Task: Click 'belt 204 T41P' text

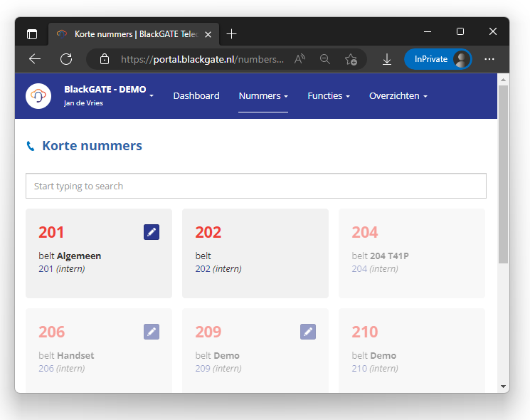Action: [x=380, y=256]
